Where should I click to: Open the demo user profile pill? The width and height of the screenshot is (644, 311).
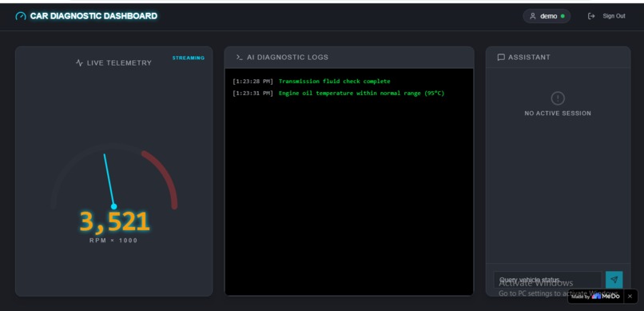(x=547, y=16)
